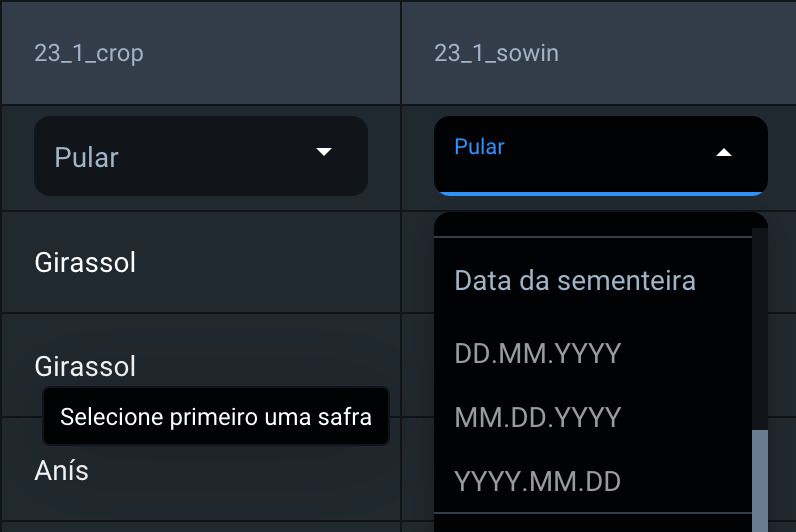
Task: Click the 23_1_crop column header
Action: (89, 53)
